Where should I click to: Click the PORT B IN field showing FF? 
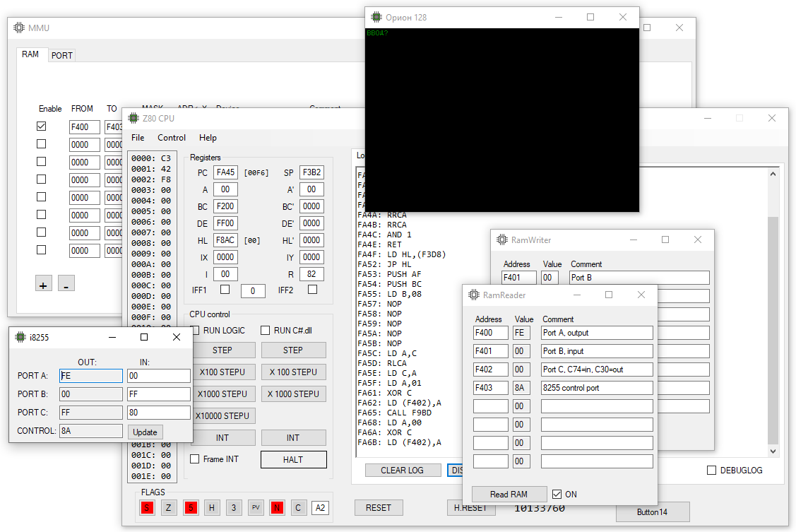tap(159, 394)
